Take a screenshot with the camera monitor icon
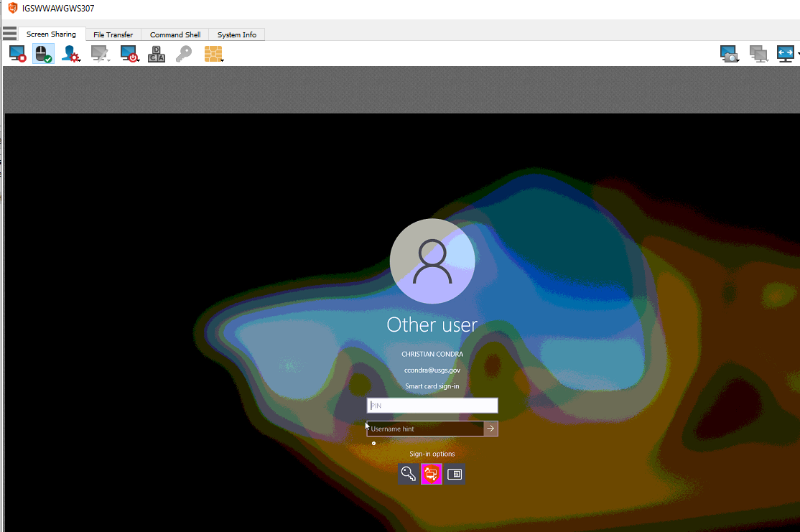800x532 pixels. tap(730, 54)
